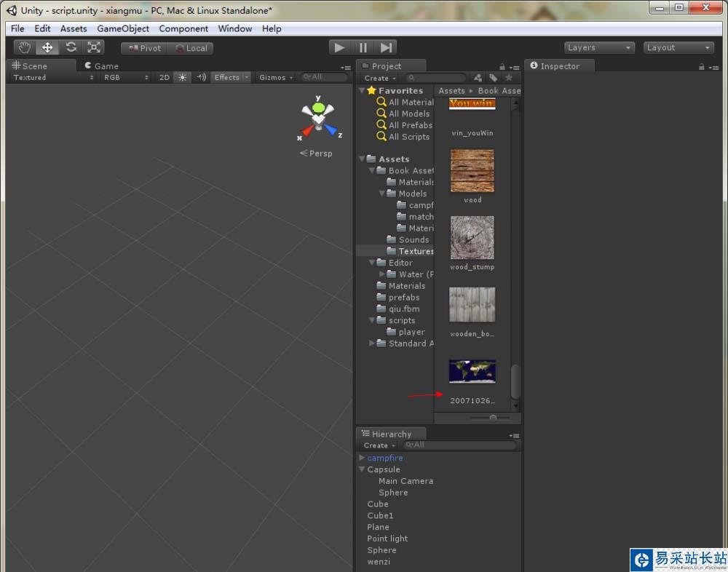This screenshot has height=572, width=728.
Task: Start Play mode
Action: pos(340,47)
